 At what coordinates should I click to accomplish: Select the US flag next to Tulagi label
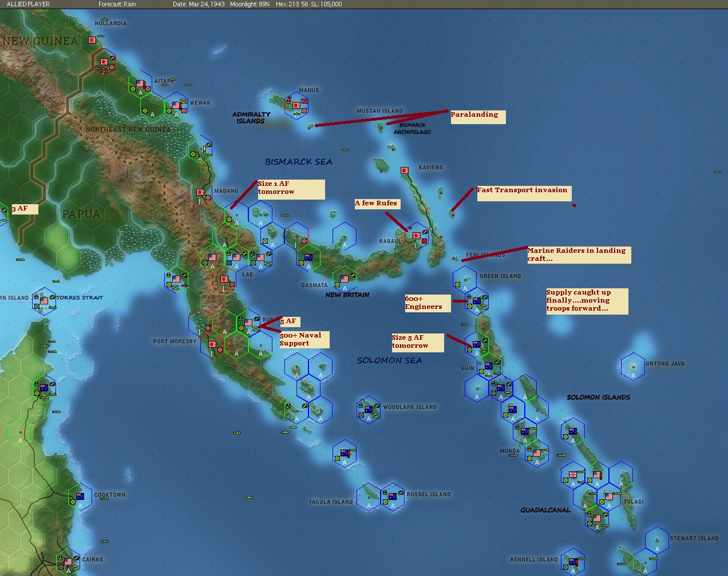point(609,496)
